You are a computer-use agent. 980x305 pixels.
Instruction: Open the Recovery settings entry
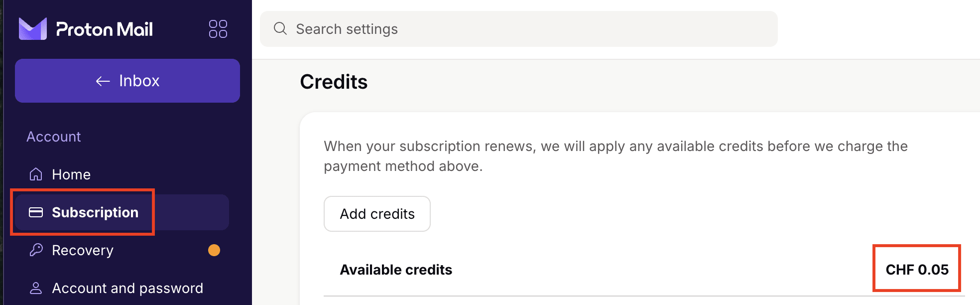pyautogui.click(x=83, y=250)
